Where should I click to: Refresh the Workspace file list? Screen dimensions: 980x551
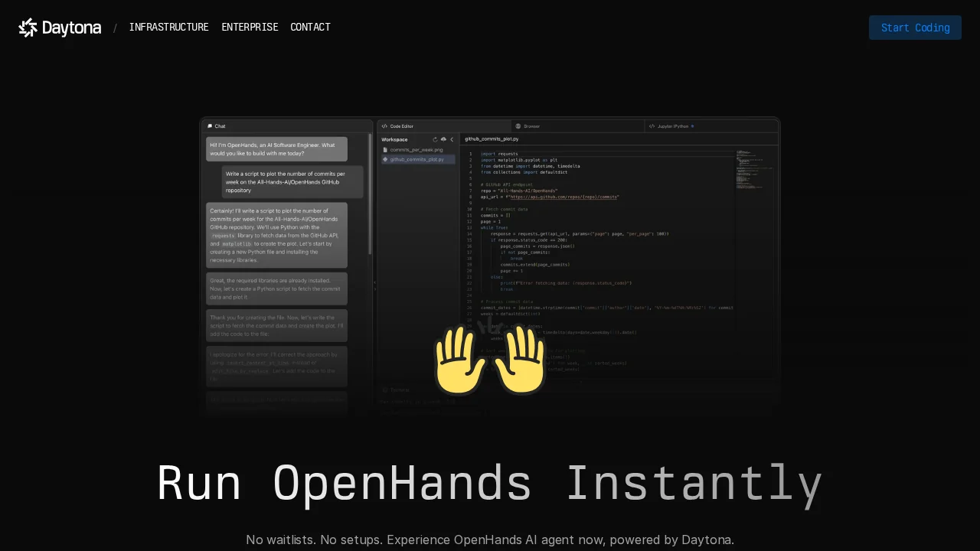[x=435, y=139]
